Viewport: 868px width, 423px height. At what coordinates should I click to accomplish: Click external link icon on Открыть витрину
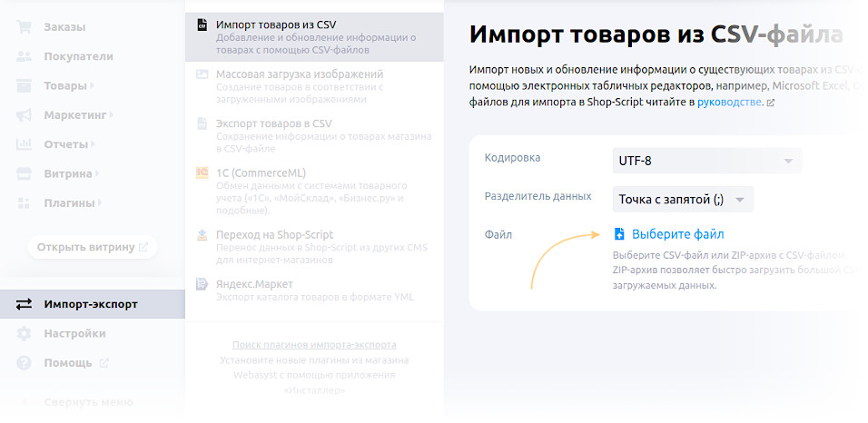pos(143,248)
